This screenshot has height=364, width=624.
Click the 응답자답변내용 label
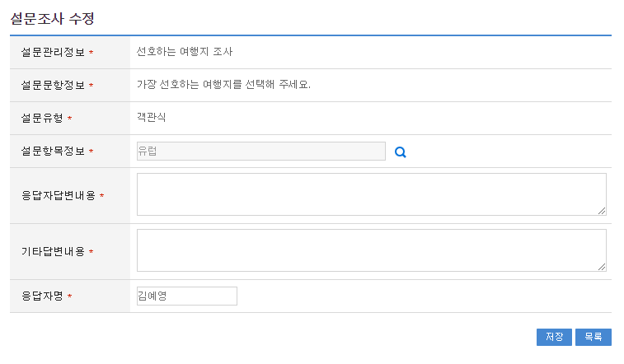pos(59,196)
